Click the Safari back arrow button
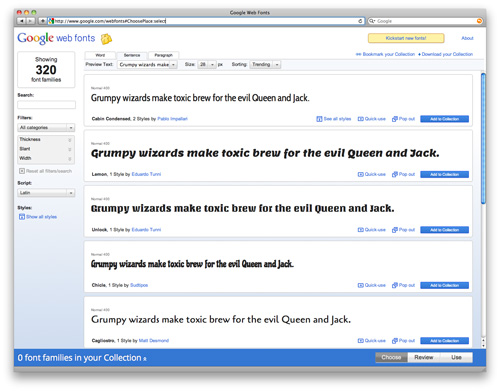Viewport: 500px width, 391px height. coord(21,21)
